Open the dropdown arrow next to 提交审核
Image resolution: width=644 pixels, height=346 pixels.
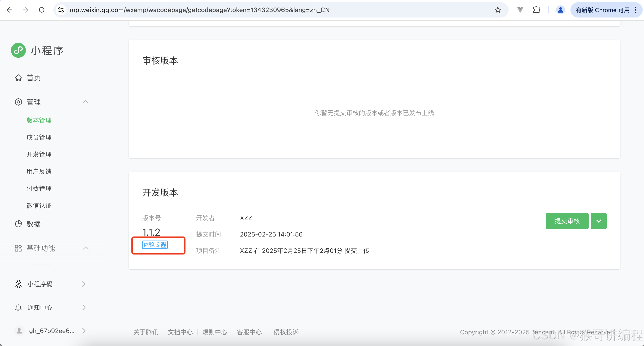[598, 221]
